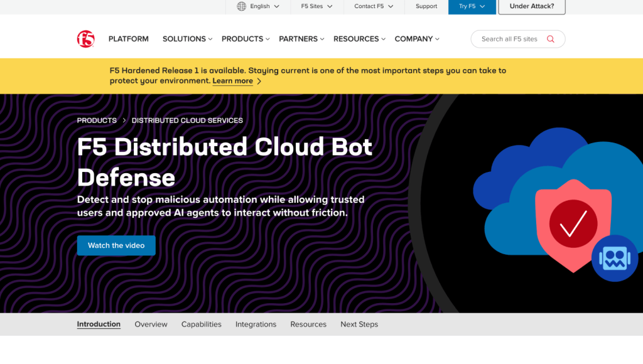643x364 pixels.
Task: Click the F5 Distributed Cloud Bot Defense heading
Action: click(x=225, y=162)
